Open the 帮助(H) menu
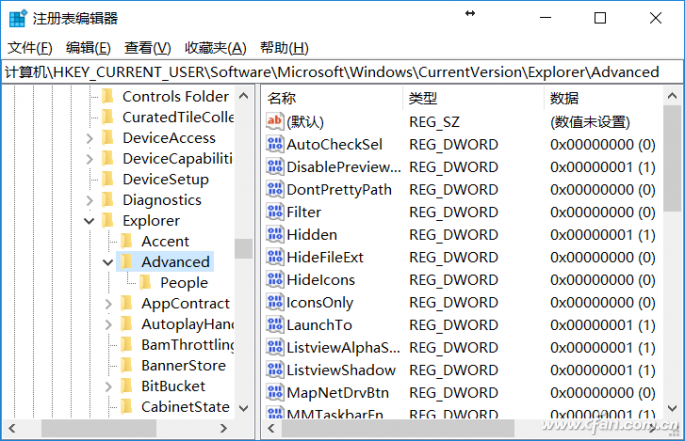 tap(284, 48)
